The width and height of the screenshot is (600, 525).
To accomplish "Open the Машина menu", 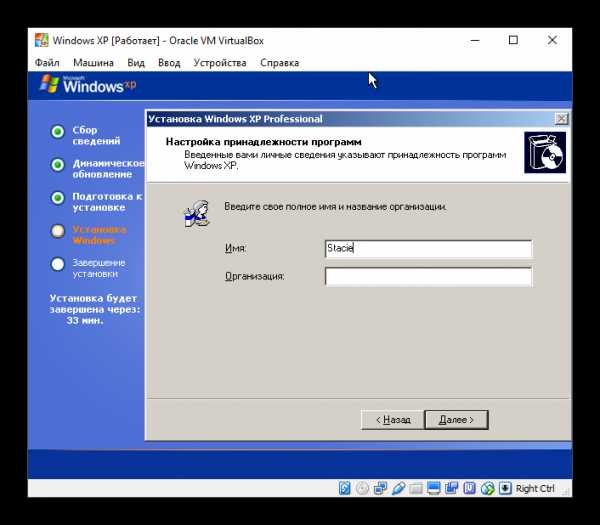I will click(92, 63).
